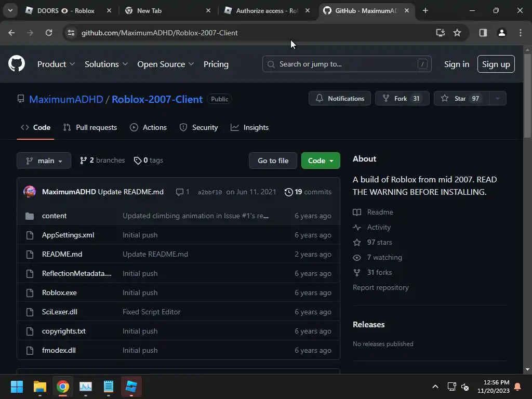The width and height of the screenshot is (532, 399).
Task: Switch to the Authorize access tab
Action: click(x=267, y=10)
